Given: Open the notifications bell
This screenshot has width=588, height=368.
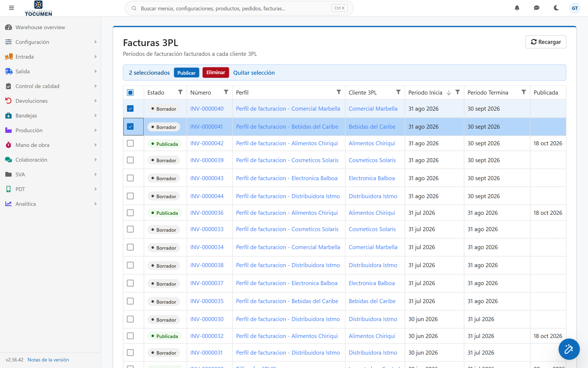Looking at the screenshot, I should coord(517,8).
